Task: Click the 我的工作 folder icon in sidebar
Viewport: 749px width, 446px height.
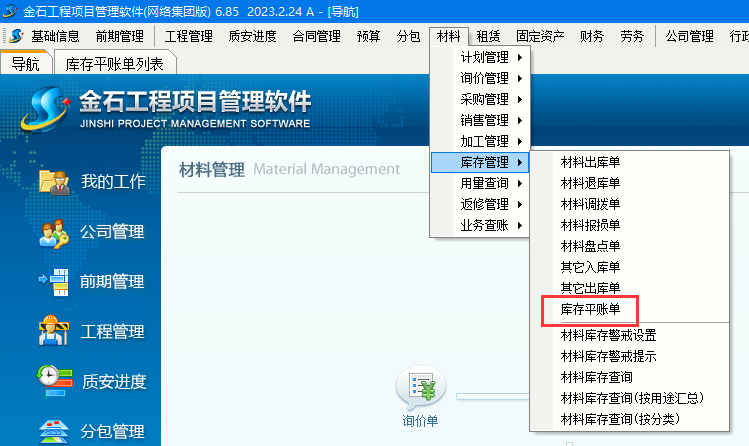Action: tap(53, 182)
